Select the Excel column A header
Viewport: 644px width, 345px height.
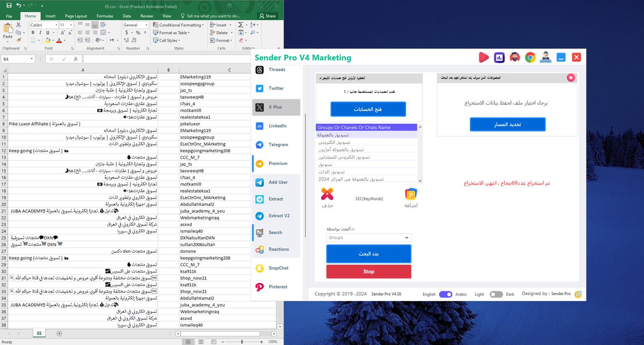coord(83,70)
